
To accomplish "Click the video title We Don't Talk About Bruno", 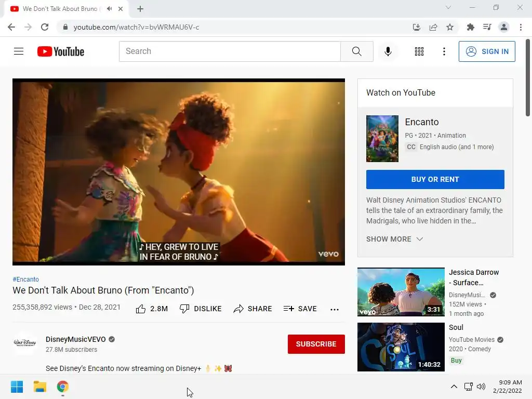I will click(103, 290).
